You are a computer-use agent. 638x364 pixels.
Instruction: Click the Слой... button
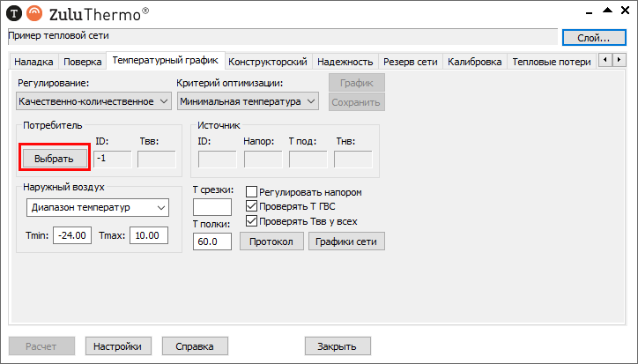594,38
